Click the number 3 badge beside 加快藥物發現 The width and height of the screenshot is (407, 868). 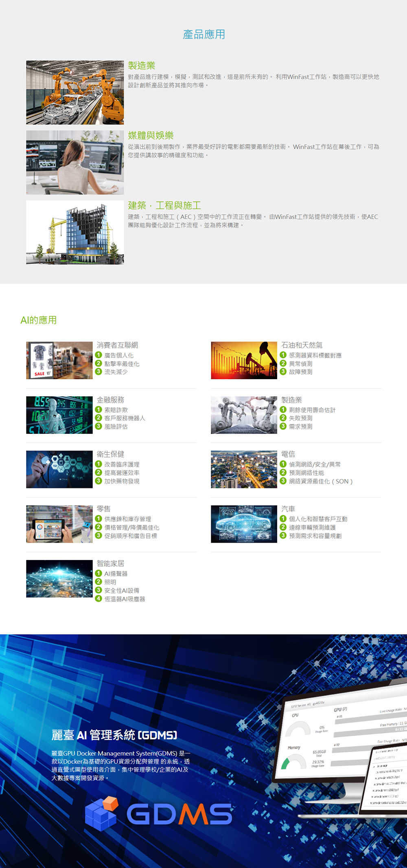coord(98,481)
